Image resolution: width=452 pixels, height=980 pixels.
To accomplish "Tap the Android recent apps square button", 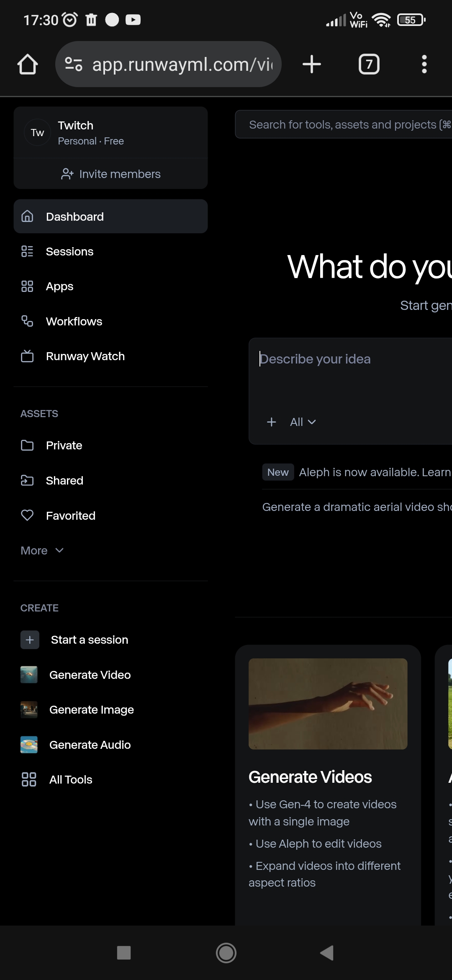I will click(124, 953).
